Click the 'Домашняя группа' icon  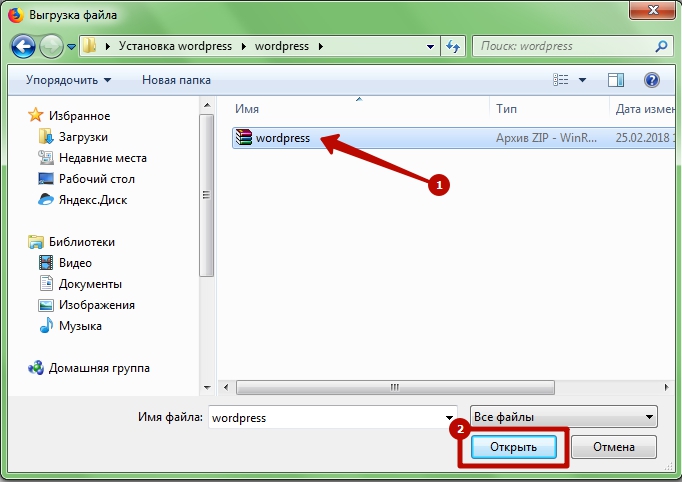tap(36, 368)
